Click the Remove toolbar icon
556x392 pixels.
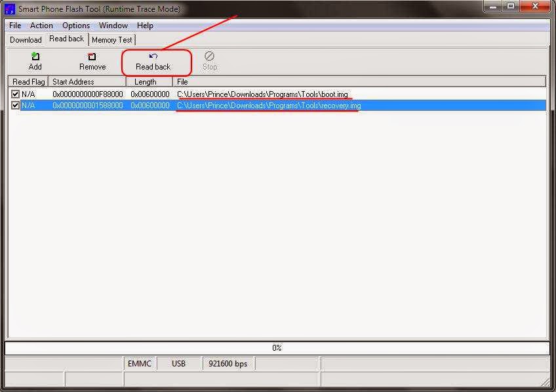pos(92,57)
